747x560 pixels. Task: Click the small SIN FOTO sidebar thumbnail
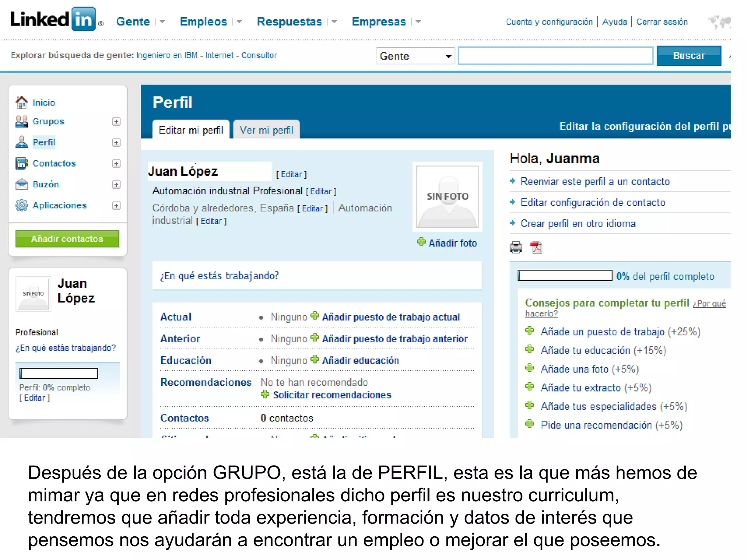tap(33, 293)
